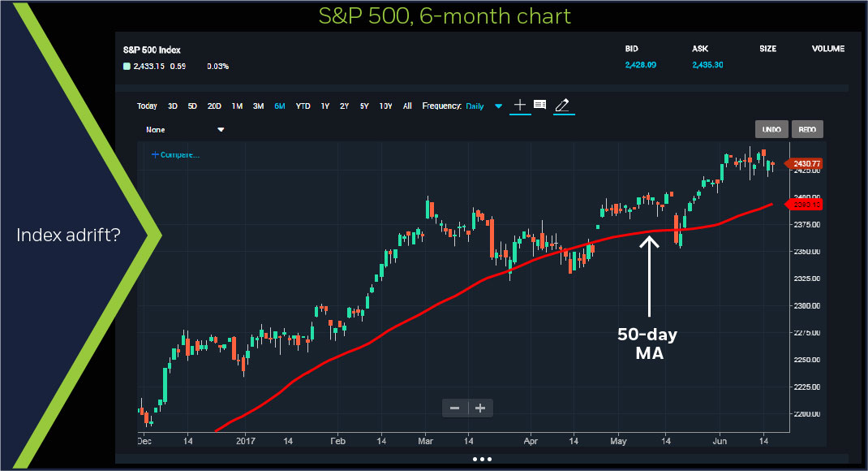Click the comment annotation icon
868x471 pixels.
(540, 106)
